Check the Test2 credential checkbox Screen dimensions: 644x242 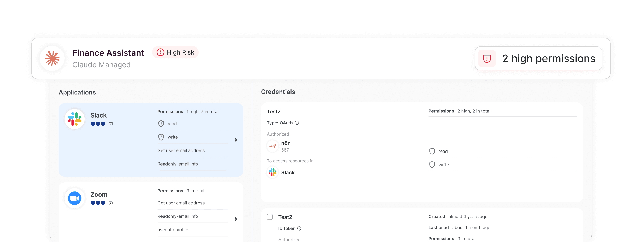pyautogui.click(x=270, y=217)
